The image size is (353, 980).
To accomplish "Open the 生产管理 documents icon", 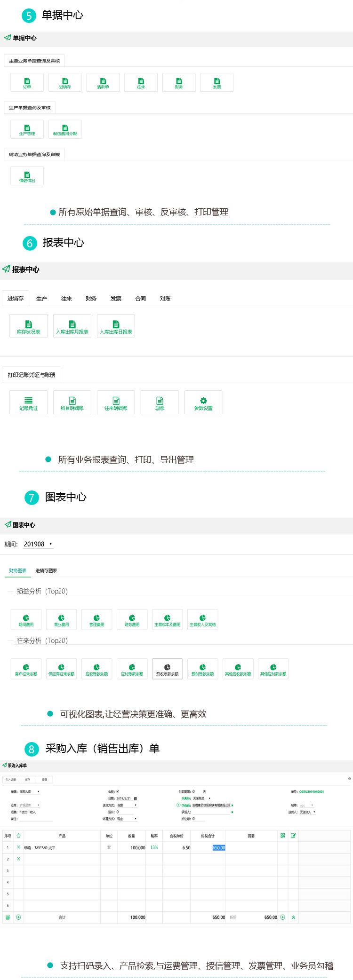I will click(x=27, y=129).
